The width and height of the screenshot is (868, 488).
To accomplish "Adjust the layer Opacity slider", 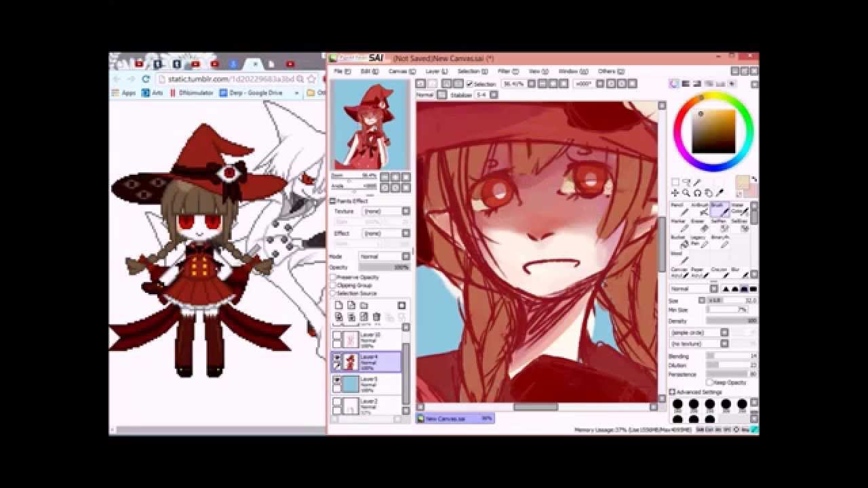I will click(384, 267).
